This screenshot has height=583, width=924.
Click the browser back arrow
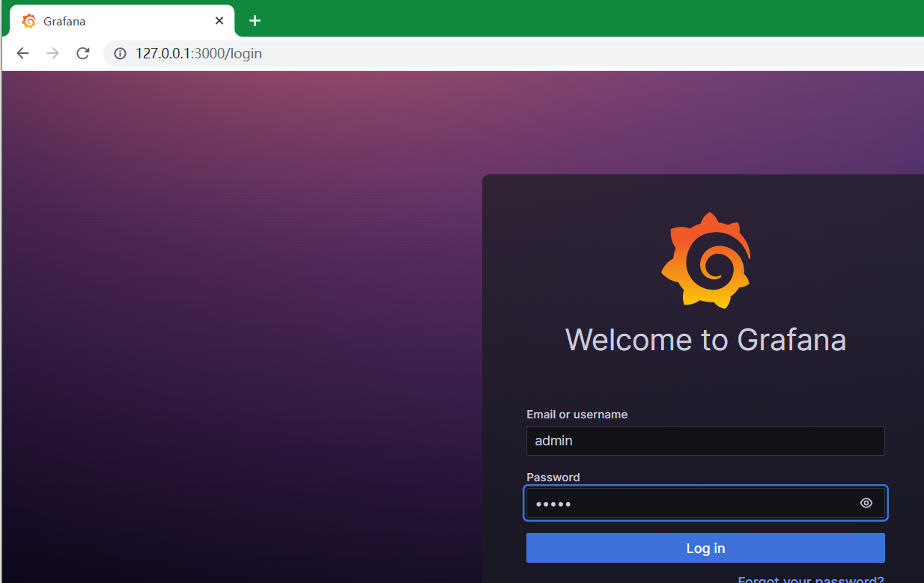(23, 53)
